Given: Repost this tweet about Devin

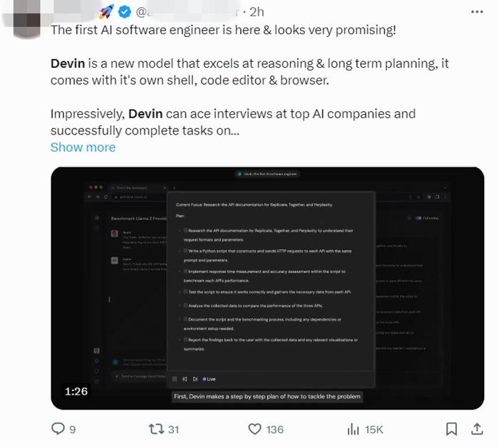Looking at the screenshot, I should coord(155,429).
